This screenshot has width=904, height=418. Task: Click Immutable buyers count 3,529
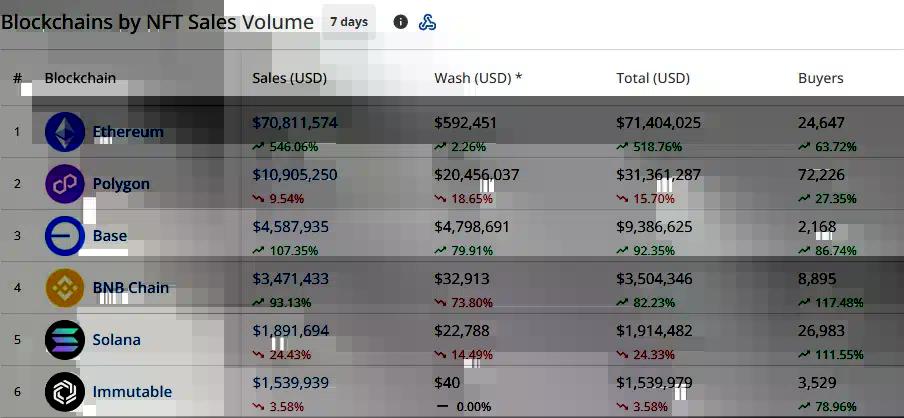(x=817, y=382)
